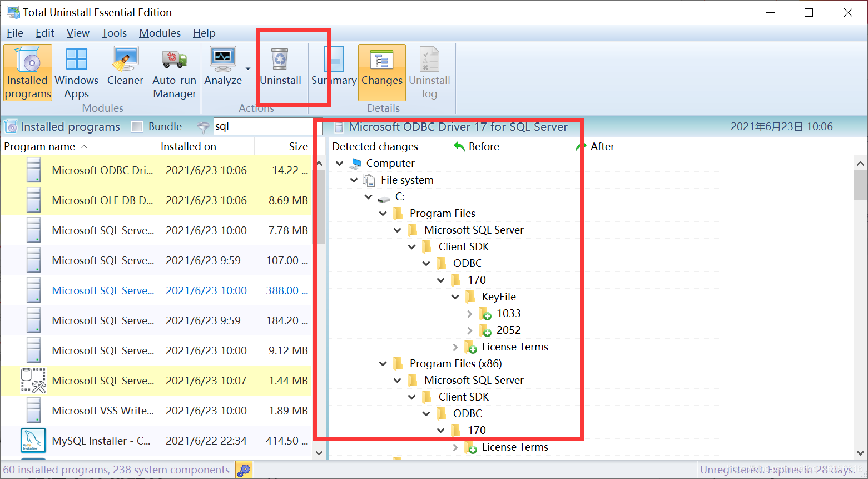Toggle the Bundle checkbox
The height and width of the screenshot is (479, 868).
(x=137, y=127)
